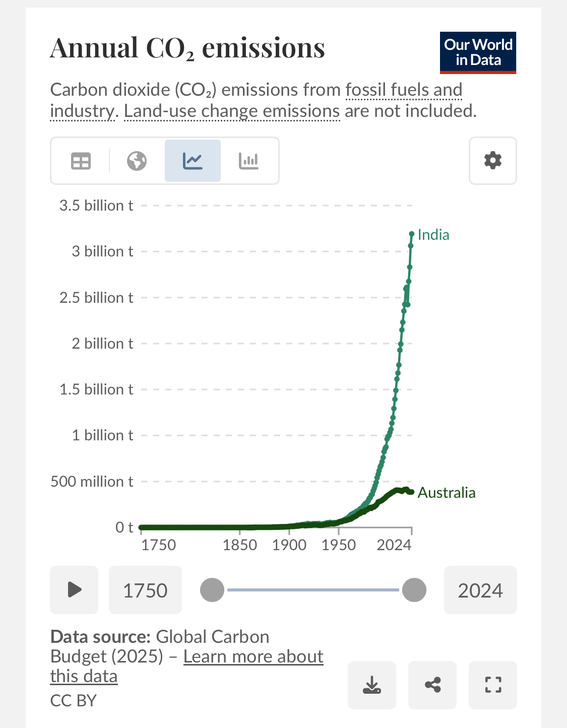Open the Our World in Data logo
The width and height of the screenshot is (567, 728).
478,52
